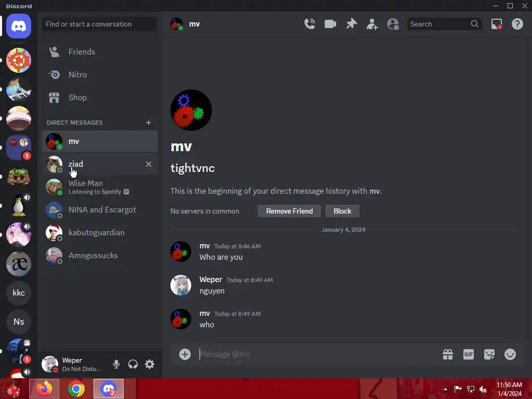Open Weper's avatar in the chat
Screen dimensions: 532x399
pos(180,285)
